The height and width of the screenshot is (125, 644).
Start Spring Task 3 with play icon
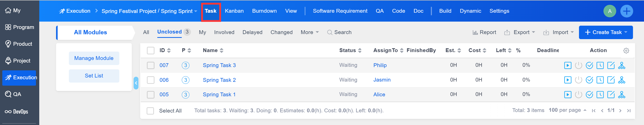[x=568, y=66]
